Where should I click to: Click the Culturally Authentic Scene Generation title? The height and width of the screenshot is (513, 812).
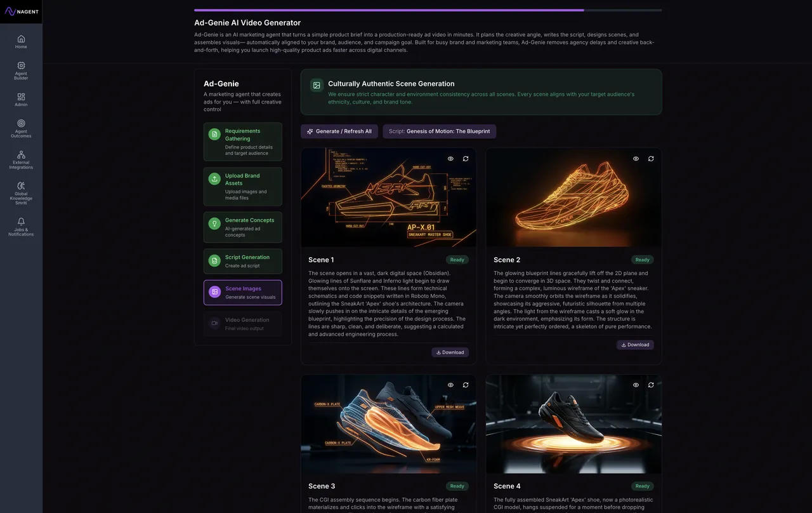[x=391, y=84]
